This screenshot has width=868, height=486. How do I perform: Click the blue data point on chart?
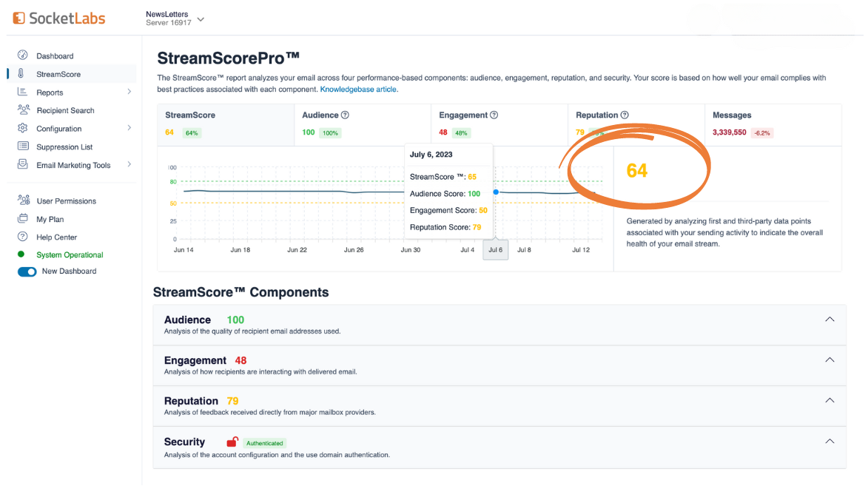pos(496,192)
